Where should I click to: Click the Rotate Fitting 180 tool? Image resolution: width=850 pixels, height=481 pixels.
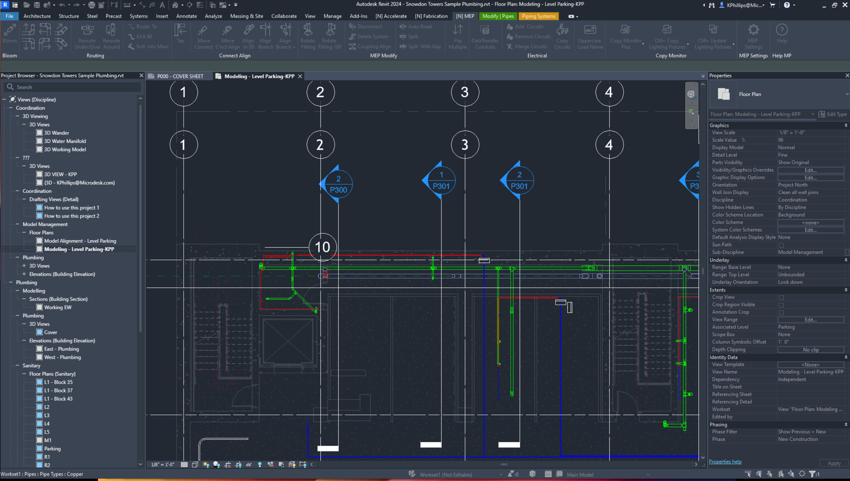pos(330,36)
